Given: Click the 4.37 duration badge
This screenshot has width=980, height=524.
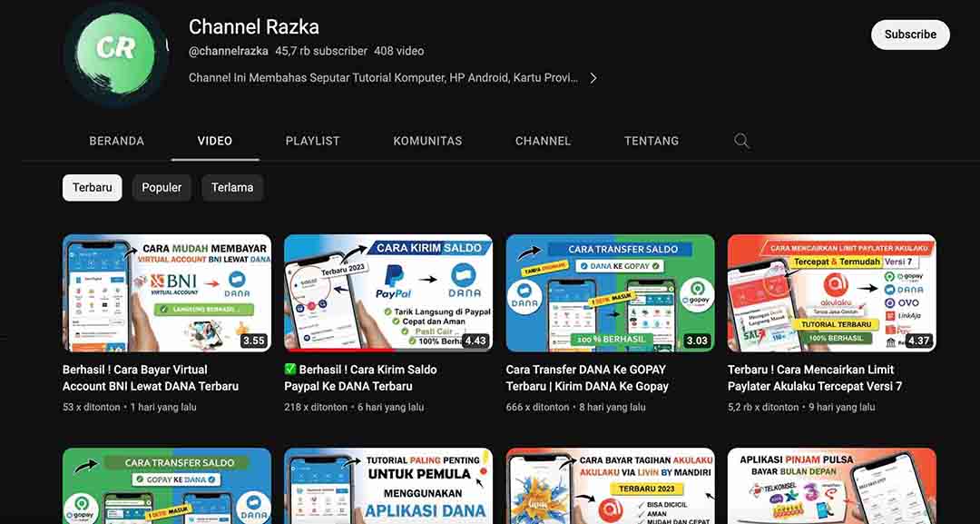Looking at the screenshot, I should point(918,341).
